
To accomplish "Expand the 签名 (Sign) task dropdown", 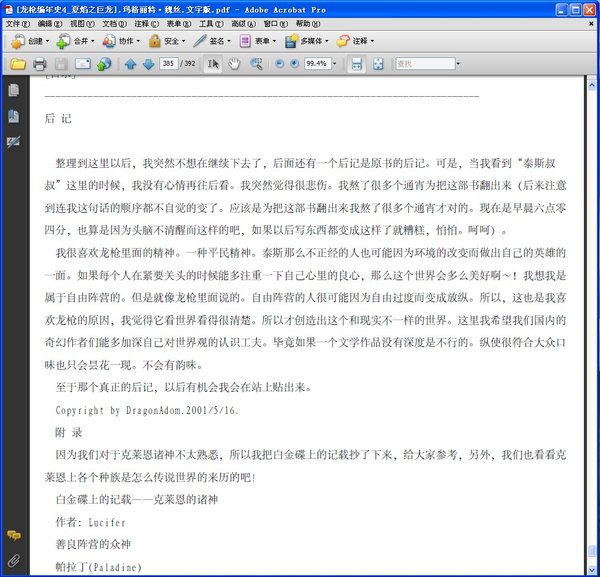I will tap(229, 41).
